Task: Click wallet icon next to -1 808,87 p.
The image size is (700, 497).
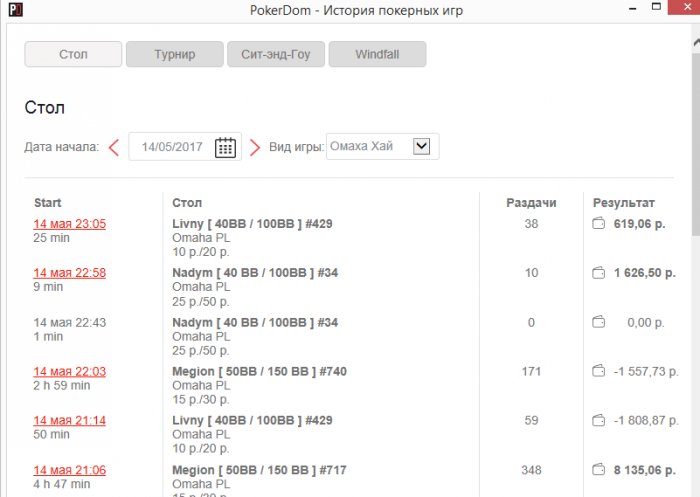Action: coord(598,420)
